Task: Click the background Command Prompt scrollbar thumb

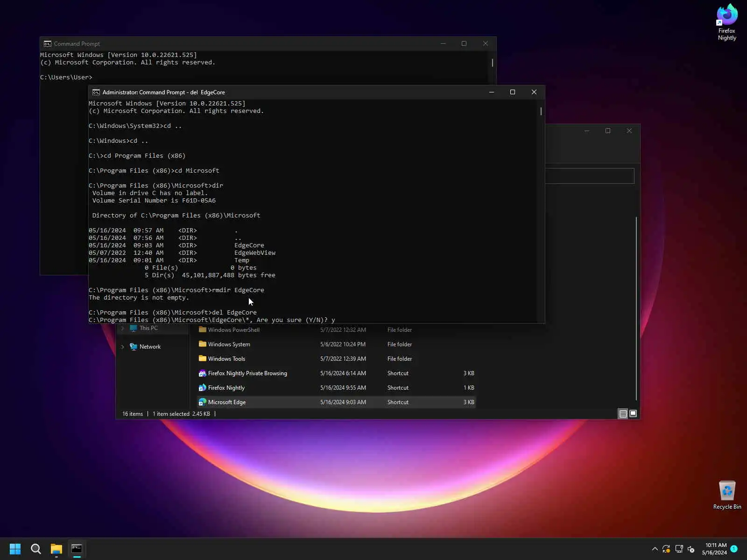Action: [493, 63]
